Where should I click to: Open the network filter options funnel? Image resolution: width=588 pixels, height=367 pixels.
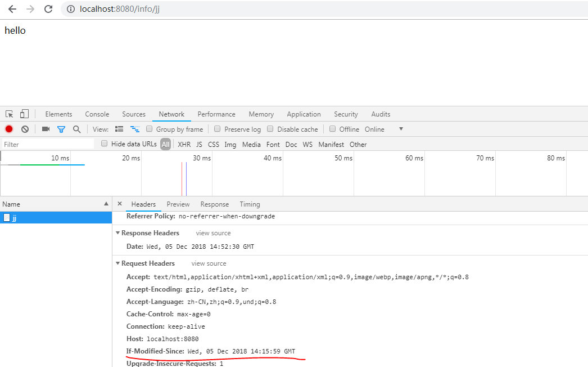61,129
